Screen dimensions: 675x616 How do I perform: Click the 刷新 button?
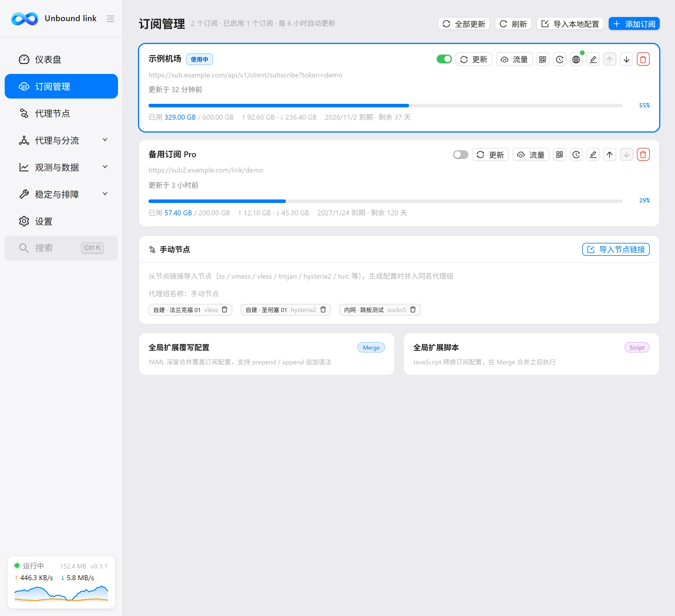[x=513, y=24]
